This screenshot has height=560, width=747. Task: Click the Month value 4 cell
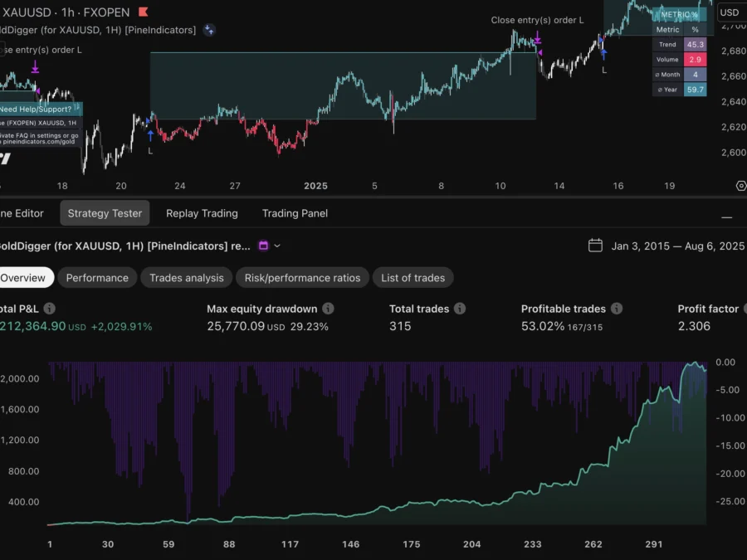point(695,75)
